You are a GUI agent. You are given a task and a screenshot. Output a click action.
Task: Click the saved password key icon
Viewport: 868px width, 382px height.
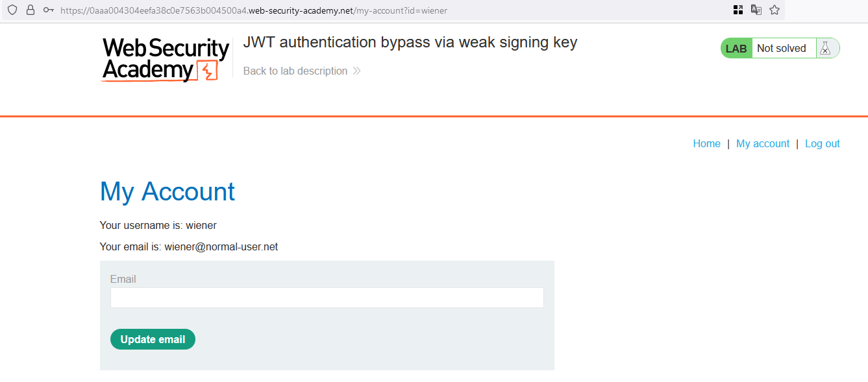click(x=49, y=10)
